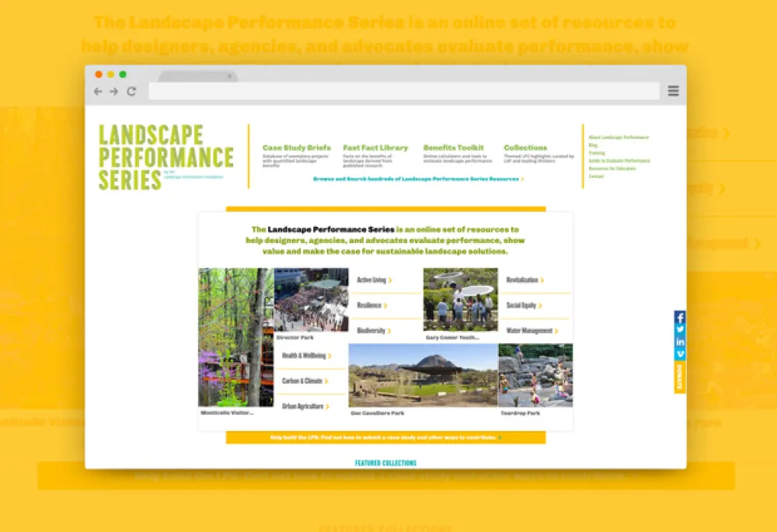Open the Teardrop Park photo

click(x=535, y=375)
